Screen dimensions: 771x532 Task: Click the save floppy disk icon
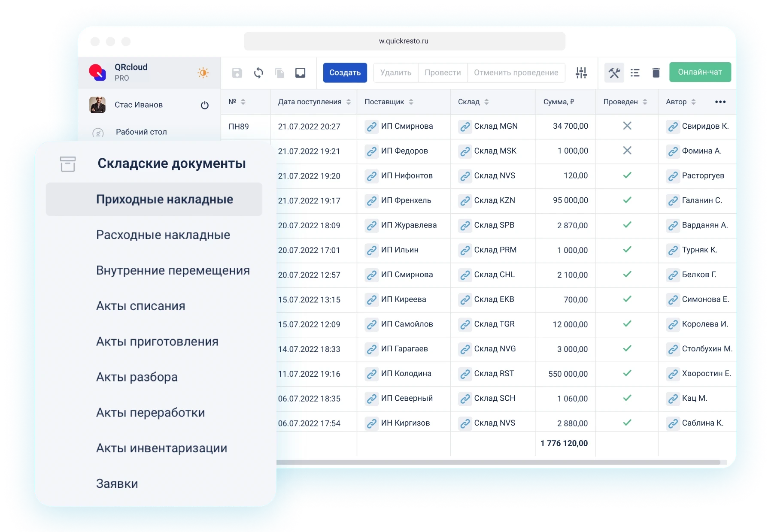click(x=237, y=73)
